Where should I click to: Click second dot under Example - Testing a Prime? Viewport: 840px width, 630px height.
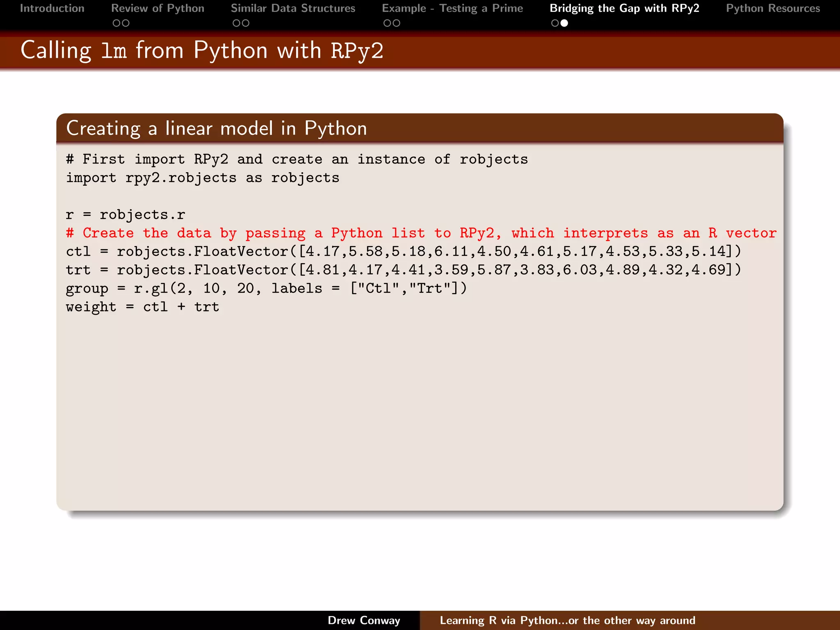[397, 23]
